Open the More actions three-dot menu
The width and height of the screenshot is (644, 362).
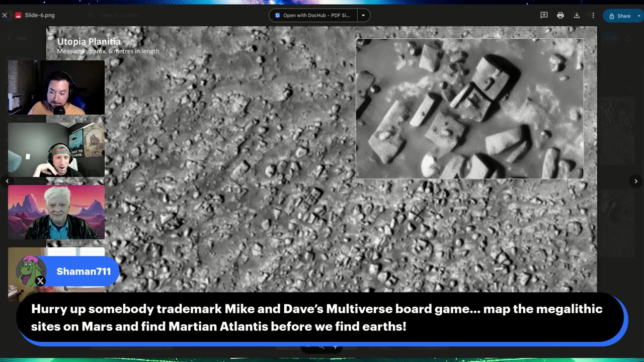click(x=593, y=16)
